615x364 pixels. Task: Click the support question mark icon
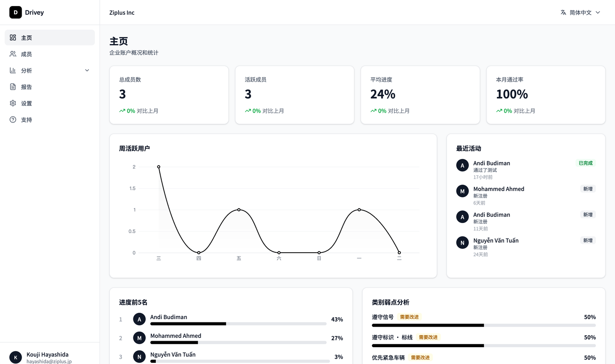tap(13, 120)
